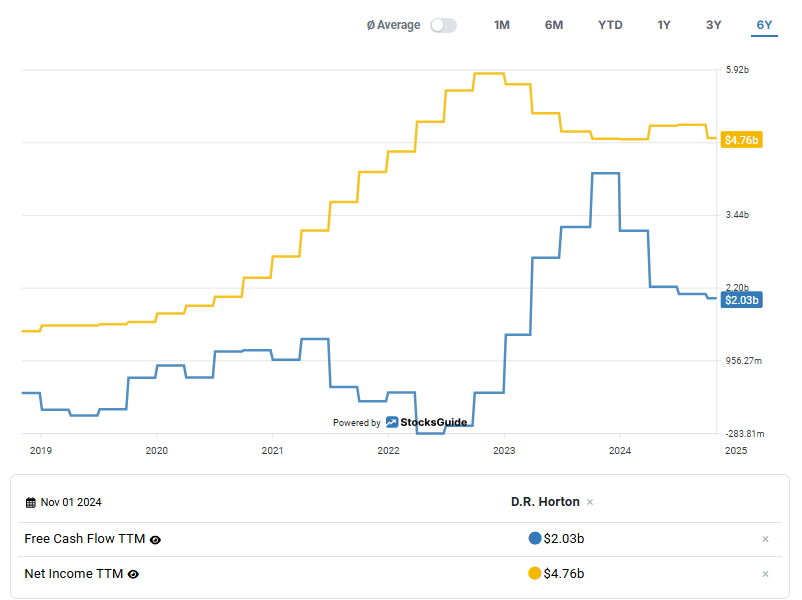Click the 2024 x-axis label
Screen dimensions: 802x600
pyautogui.click(x=620, y=451)
